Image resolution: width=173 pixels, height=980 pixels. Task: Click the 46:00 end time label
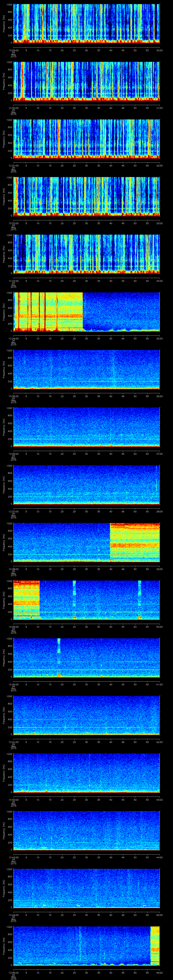[x=159, y=972]
